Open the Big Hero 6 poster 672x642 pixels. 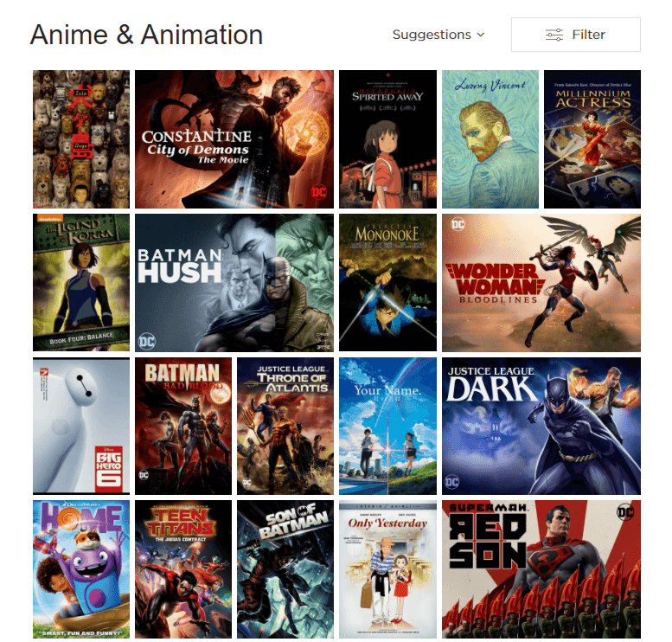(81, 426)
